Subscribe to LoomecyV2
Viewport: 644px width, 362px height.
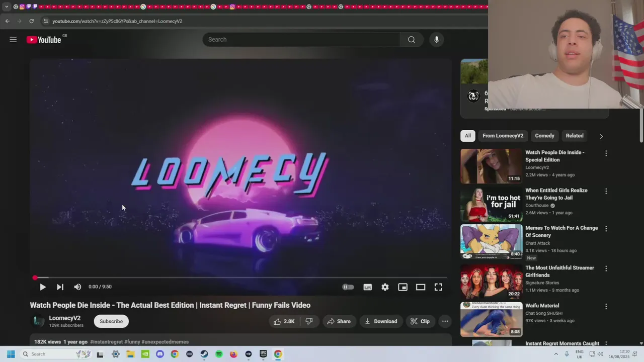pos(111,321)
